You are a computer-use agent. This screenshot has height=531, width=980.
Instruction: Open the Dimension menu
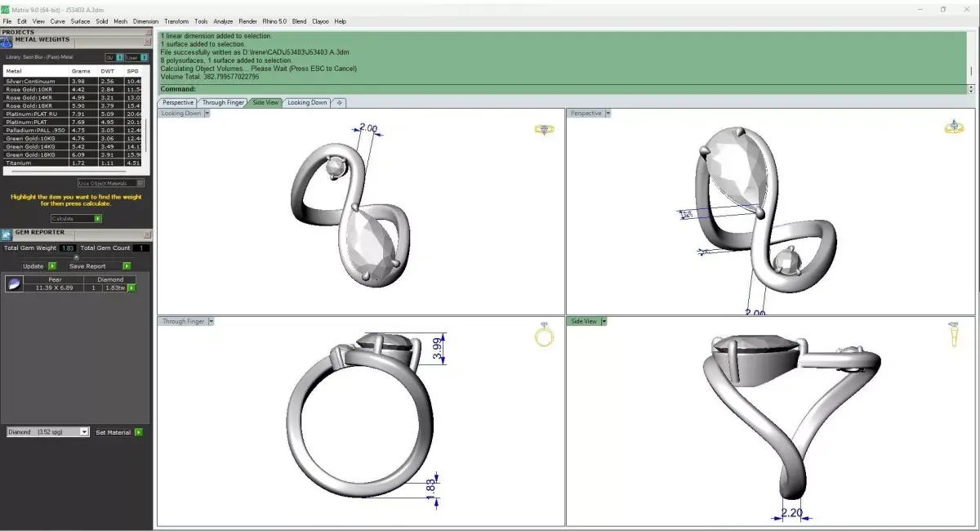point(146,21)
